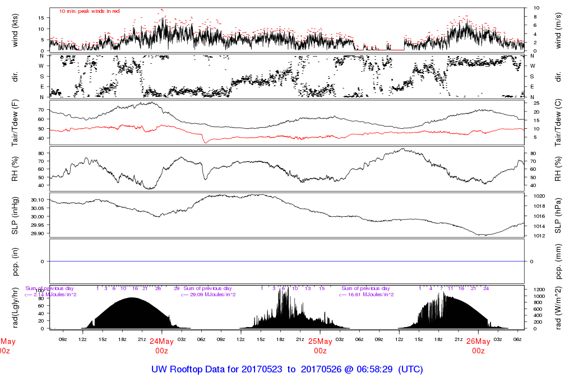Viewport: 574px width, 392px height.
Task: Click the '29.09 MJoules/m^2' daily sum text
Action: click(x=213, y=295)
